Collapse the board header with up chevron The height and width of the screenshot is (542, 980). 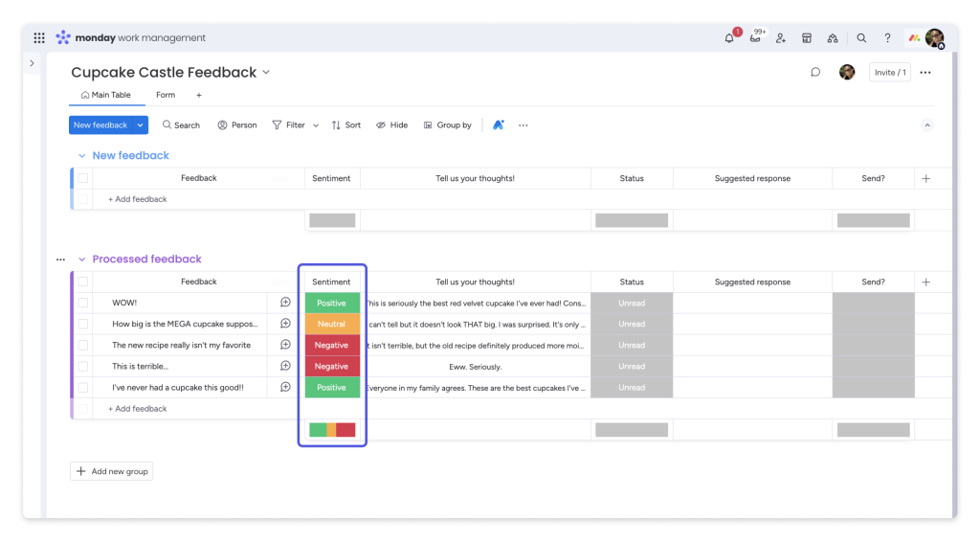[x=927, y=125]
